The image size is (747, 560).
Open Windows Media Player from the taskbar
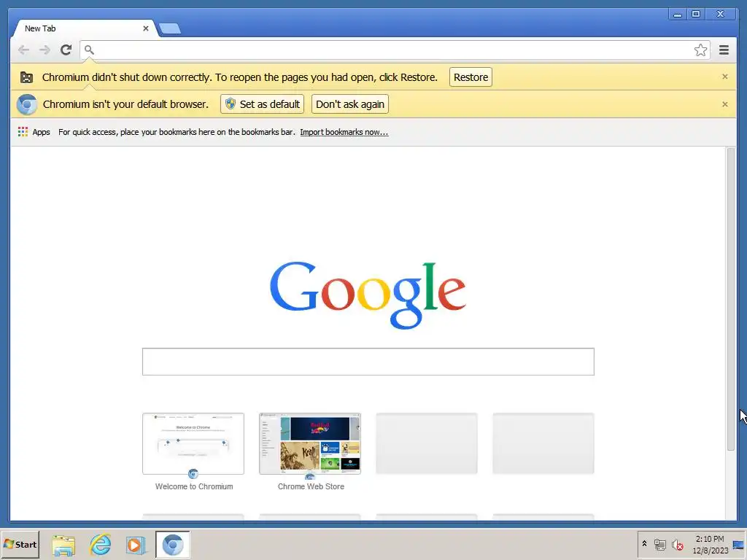136,545
